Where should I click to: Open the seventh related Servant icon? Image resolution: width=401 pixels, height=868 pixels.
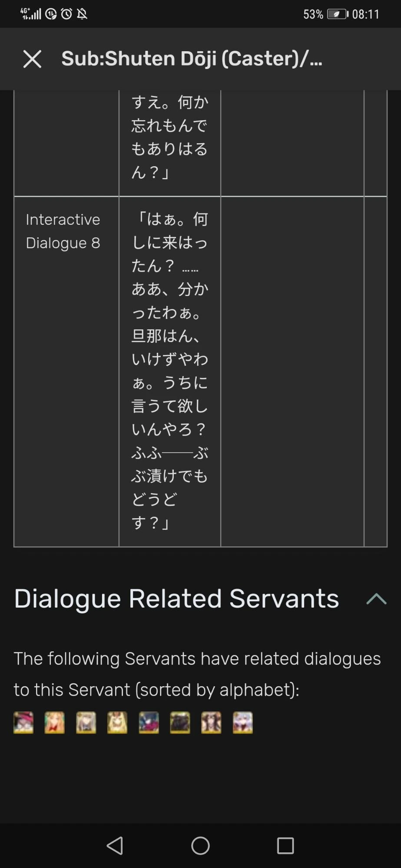211,723
